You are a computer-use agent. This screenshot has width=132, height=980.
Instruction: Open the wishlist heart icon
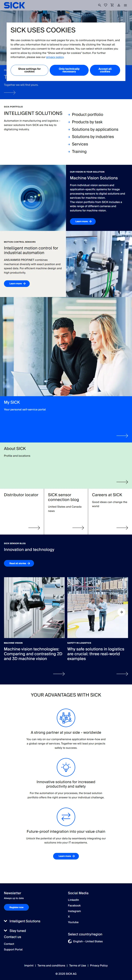pos(105,5)
